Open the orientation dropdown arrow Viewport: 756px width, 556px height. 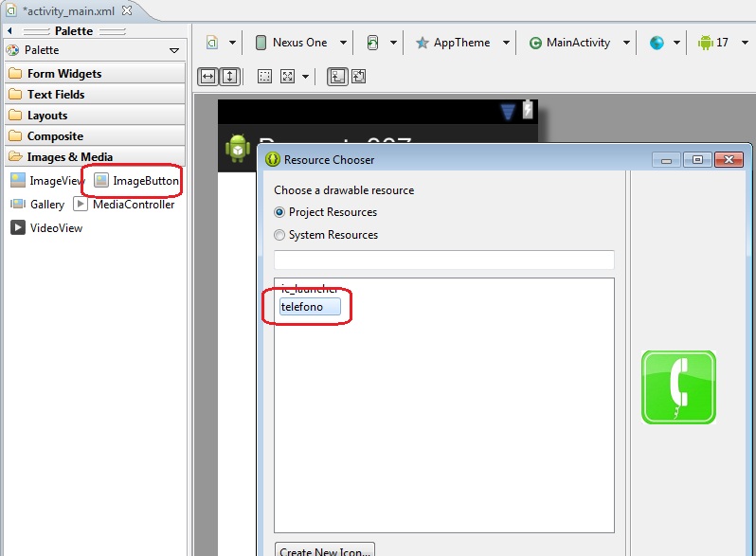[393, 43]
